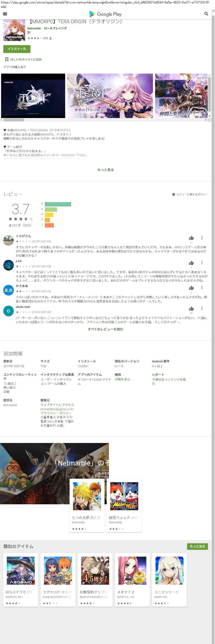Open the third screenshot 仲間と楽しめるパーティ

[181, 96]
